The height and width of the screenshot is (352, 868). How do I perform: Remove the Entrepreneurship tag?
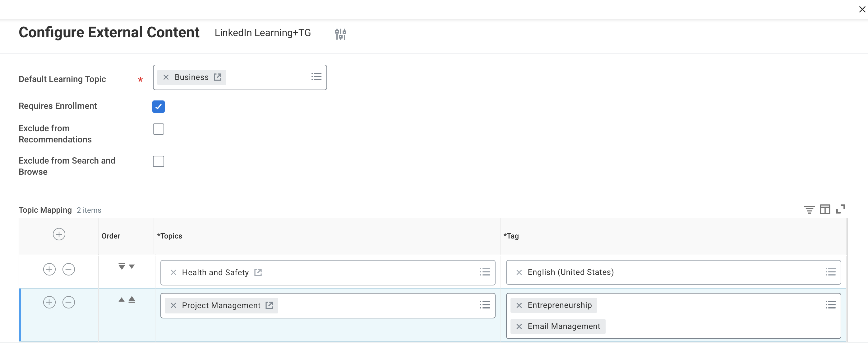pos(519,305)
